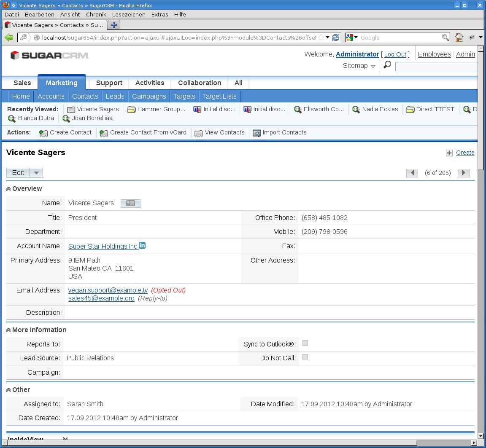The height and width of the screenshot is (448, 486).
Task: Click the Create Contact From vCard icon
Action: pos(104,133)
